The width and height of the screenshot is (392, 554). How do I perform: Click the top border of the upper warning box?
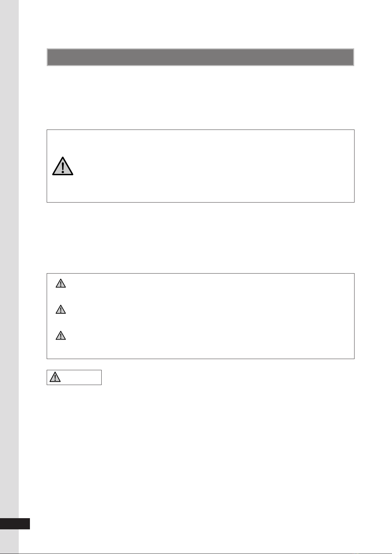click(200, 130)
